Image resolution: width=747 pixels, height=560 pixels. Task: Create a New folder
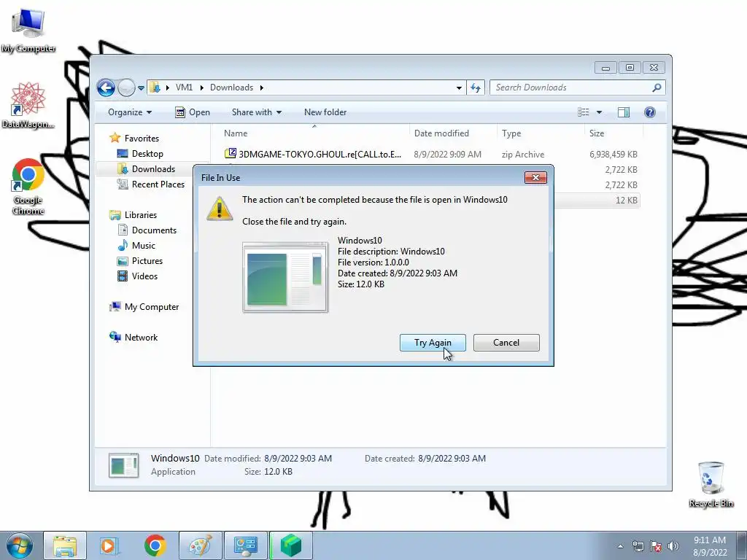pyautogui.click(x=325, y=112)
